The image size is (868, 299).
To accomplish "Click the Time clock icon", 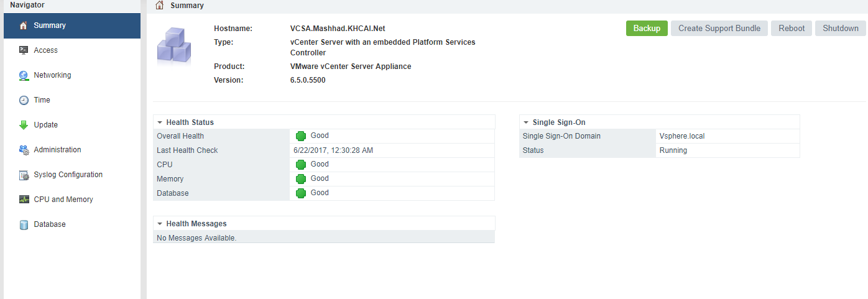I will coord(24,100).
